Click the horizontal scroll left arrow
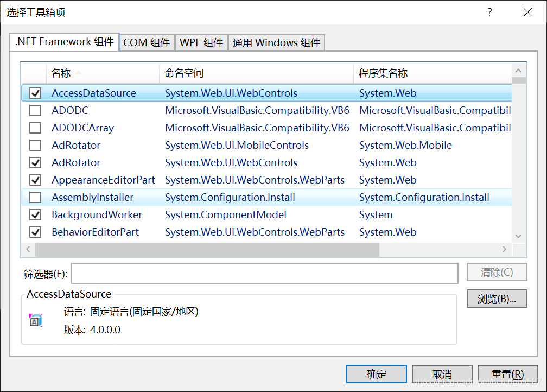 [28, 249]
